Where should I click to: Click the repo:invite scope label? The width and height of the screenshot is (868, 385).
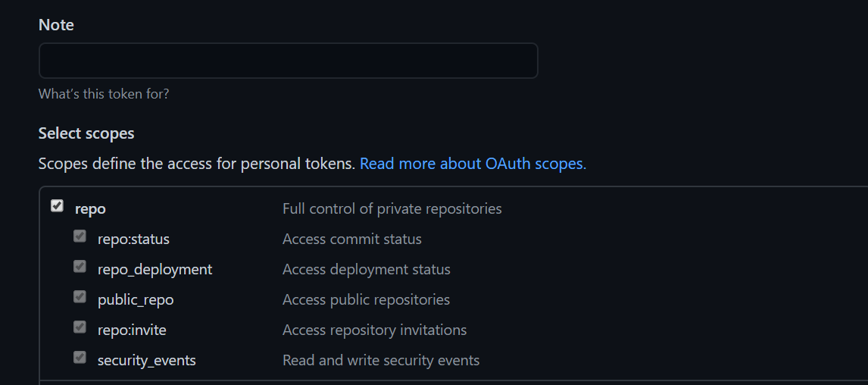tap(132, 330)
